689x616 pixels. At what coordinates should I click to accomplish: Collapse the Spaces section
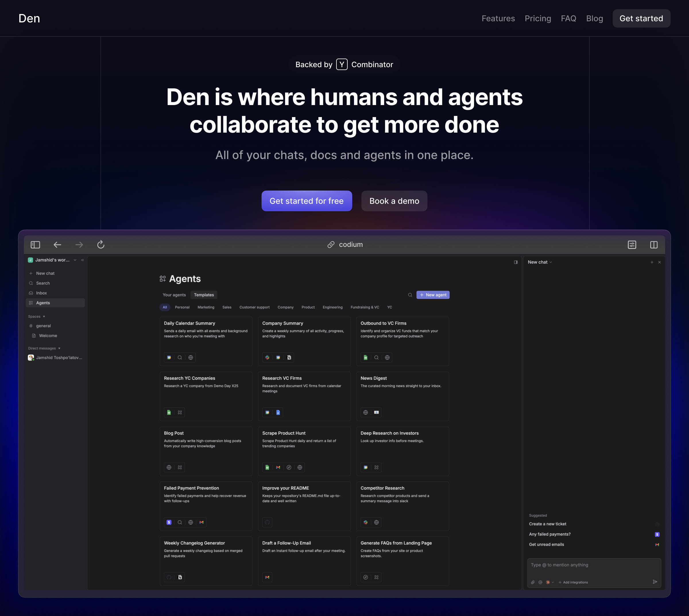click(44, 316)
